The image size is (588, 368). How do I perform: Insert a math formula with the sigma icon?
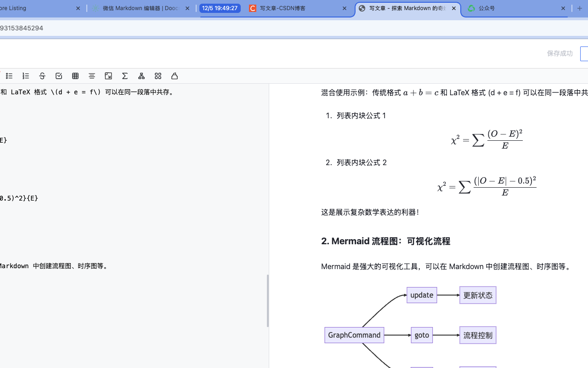click(x=124, y=76)
